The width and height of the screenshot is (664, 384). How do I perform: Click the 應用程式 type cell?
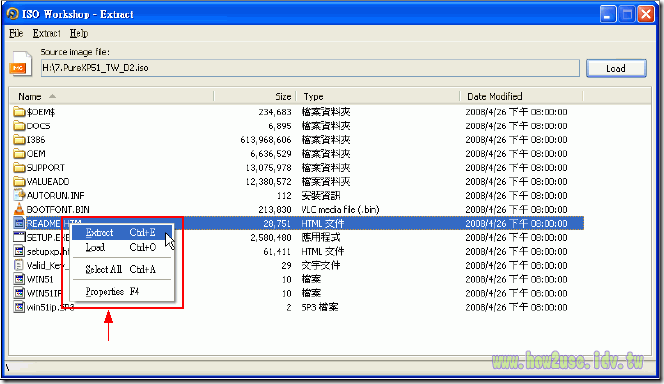321,238
